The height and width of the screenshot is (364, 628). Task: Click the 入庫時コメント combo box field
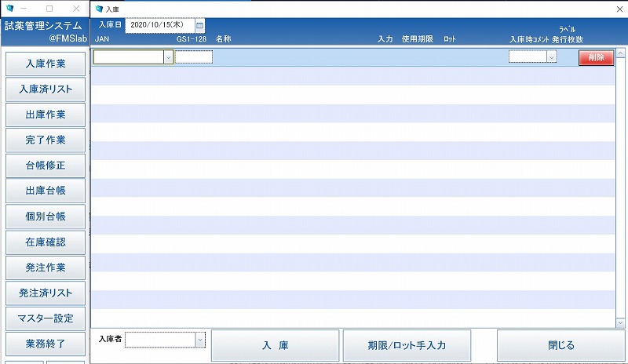coord(528,56)
